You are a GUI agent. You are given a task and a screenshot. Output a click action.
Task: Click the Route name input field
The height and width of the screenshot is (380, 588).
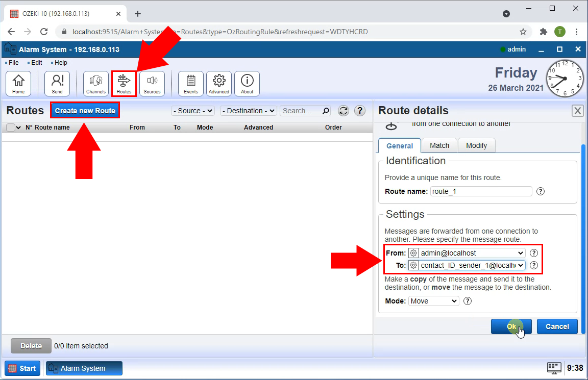(x=481, y=191)
